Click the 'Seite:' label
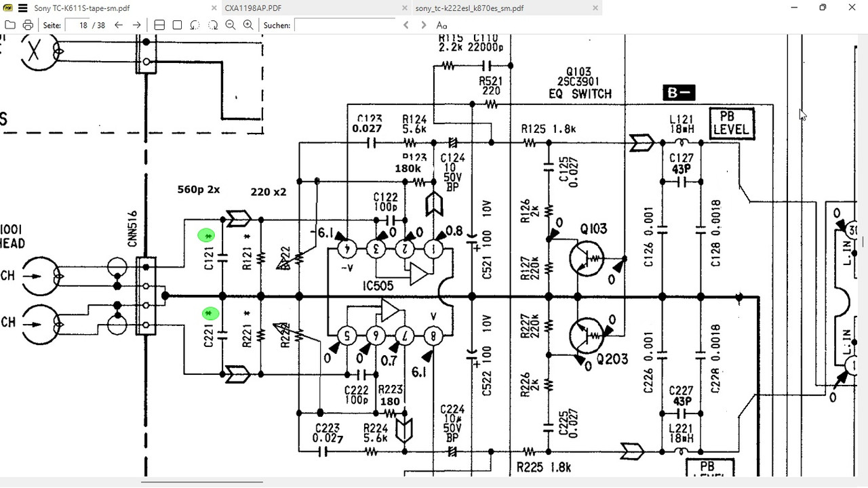The image size is (868, 488). (x=52, y=25)
